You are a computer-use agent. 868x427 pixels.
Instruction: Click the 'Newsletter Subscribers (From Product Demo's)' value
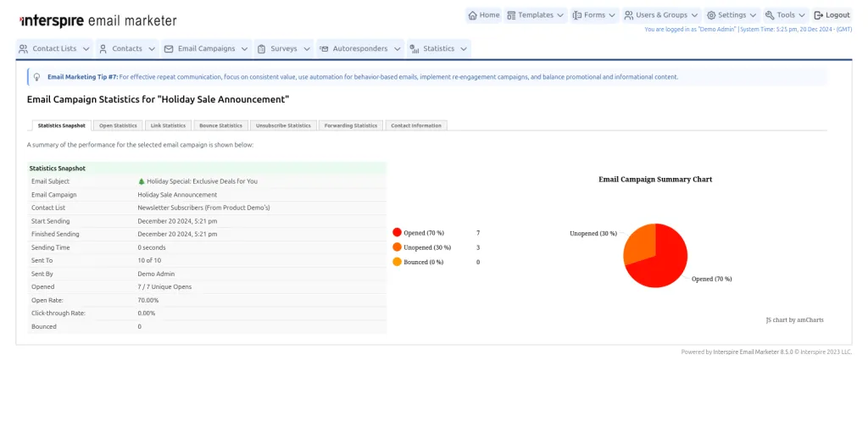pyautogui.click(x=203, y=208)
